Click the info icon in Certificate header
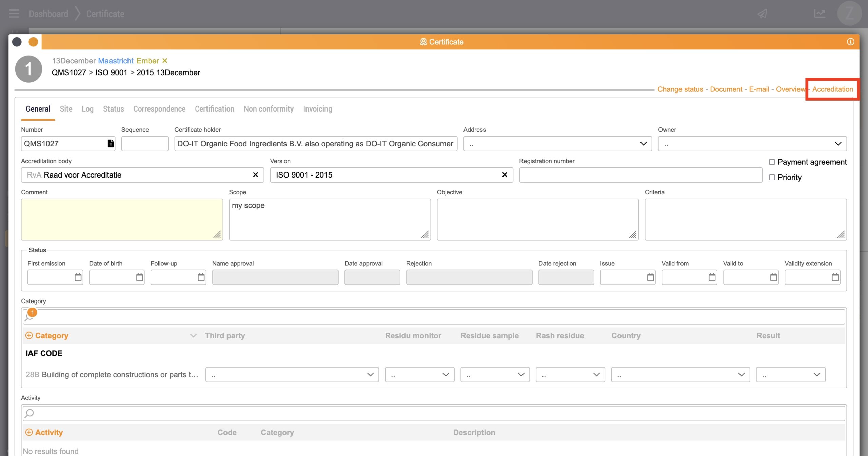Screen dimensions: 868x456 point(850,42)
